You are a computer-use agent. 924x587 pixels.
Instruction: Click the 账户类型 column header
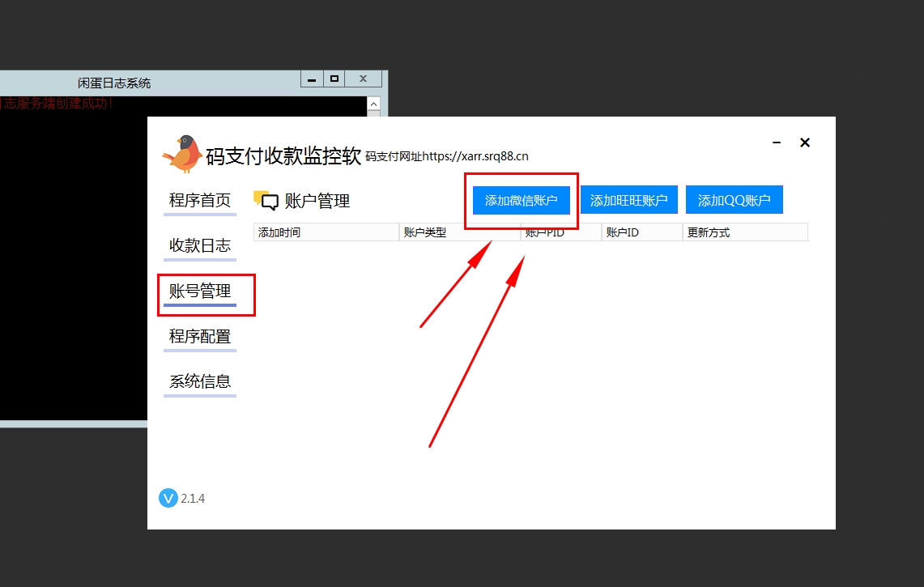(458, 232)
